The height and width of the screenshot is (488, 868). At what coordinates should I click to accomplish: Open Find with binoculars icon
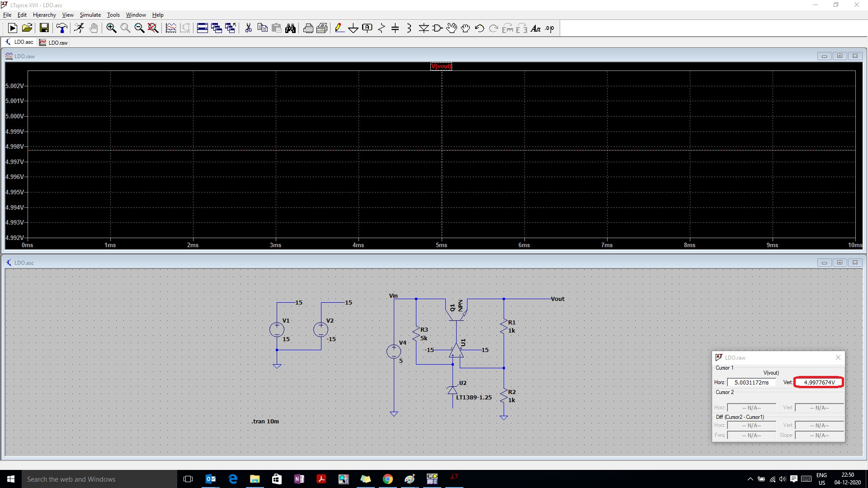pyautogui.click(x=290, y=28)
